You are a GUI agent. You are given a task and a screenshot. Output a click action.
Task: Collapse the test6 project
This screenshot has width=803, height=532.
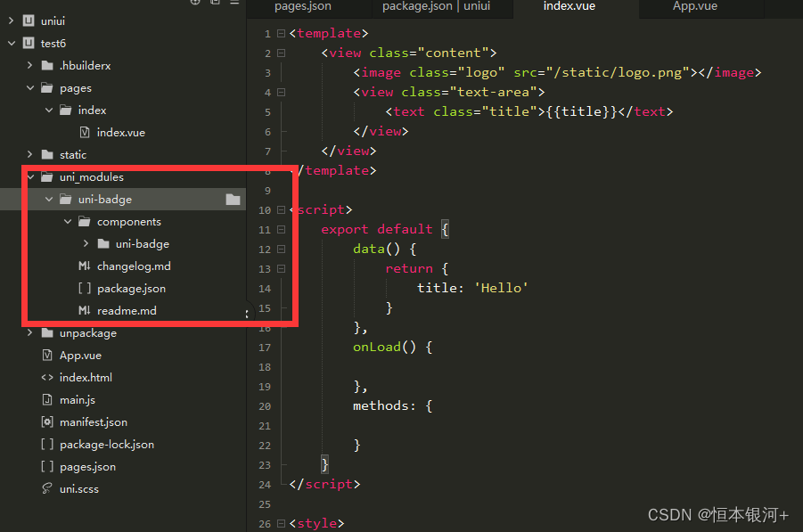point(12,44)
